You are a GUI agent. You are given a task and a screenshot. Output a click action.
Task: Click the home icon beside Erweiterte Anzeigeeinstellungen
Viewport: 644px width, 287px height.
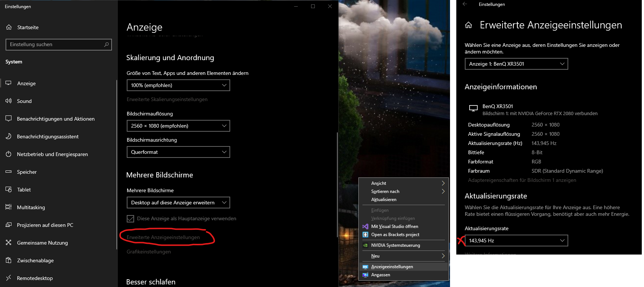pyautogui.click(x=468, y=25)
